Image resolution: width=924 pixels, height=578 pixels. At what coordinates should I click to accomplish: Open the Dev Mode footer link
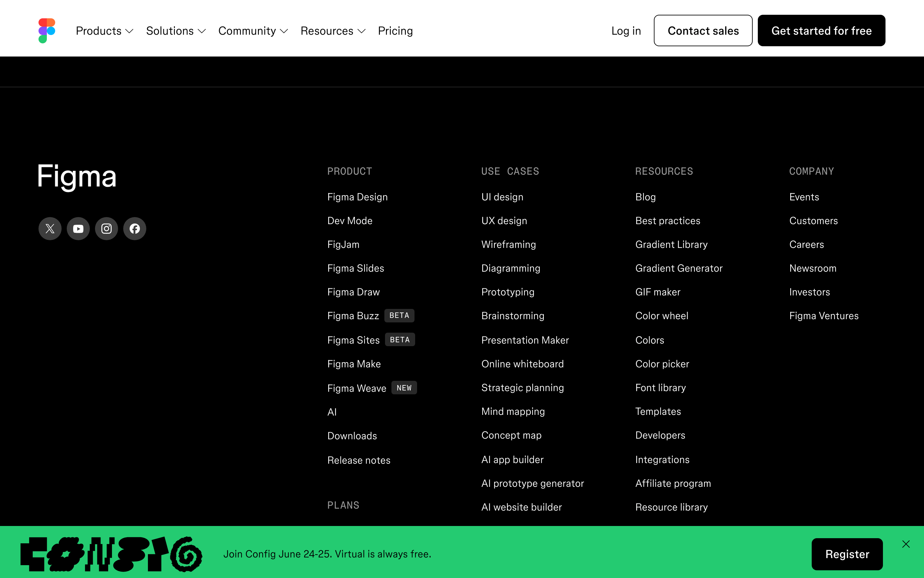(x=350, y=221)
